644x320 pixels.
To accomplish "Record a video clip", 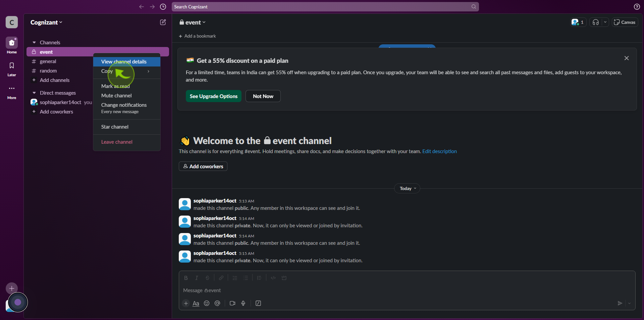I will tap(232, 303).
